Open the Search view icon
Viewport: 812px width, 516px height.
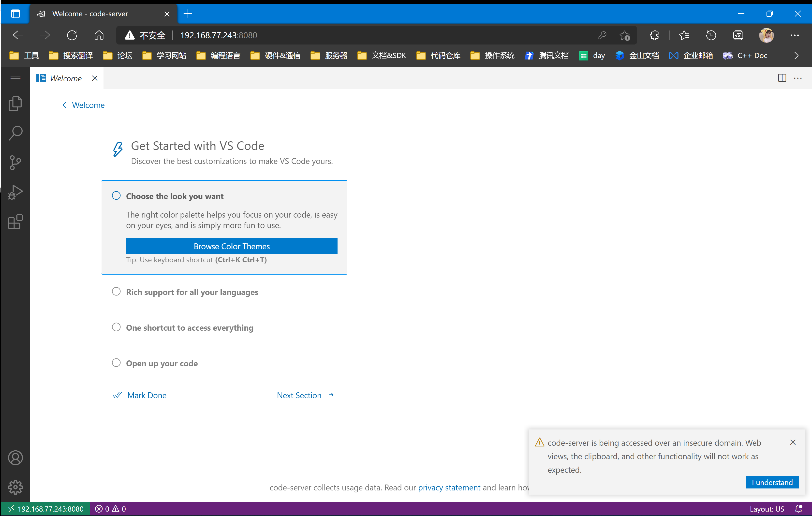point(15,133)
